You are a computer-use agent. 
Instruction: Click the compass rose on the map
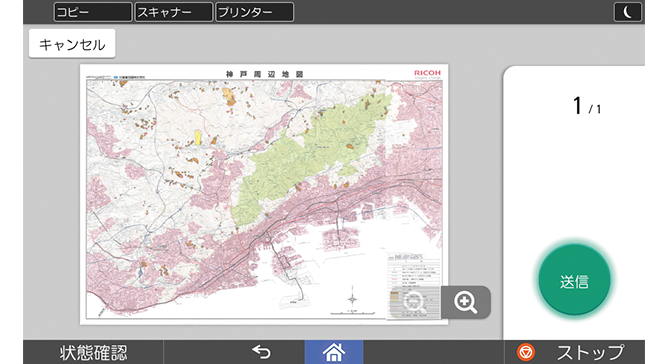352,299
